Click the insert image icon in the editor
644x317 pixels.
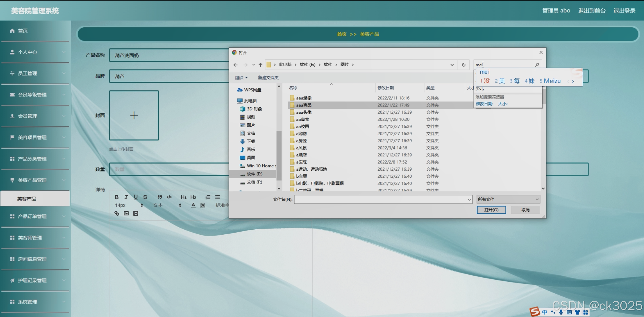pos(126,213)
